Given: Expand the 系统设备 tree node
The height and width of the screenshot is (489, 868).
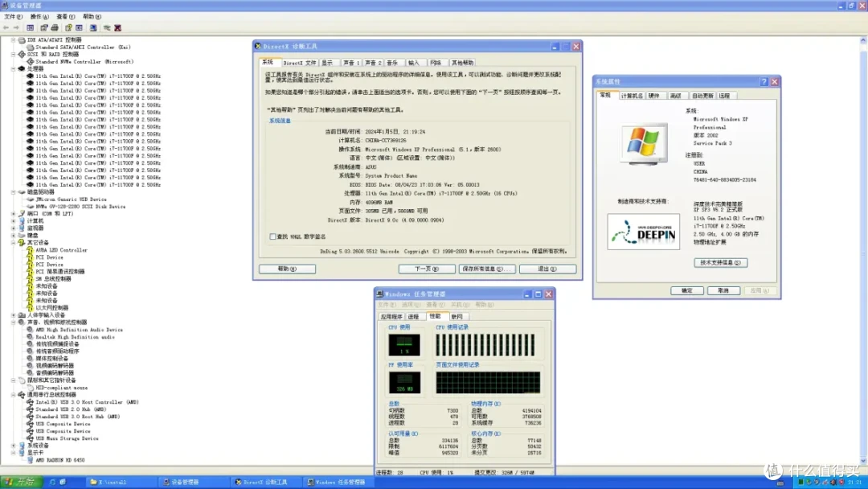Looking at the screenshot, I should 14,446.
